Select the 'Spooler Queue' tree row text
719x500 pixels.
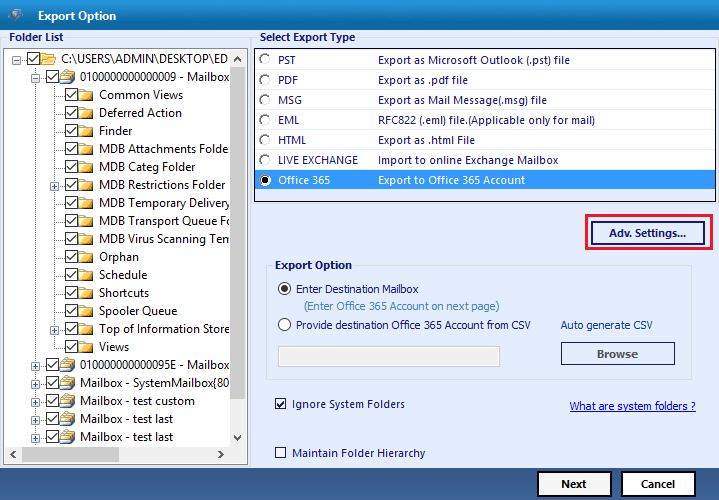pos(138,311)
